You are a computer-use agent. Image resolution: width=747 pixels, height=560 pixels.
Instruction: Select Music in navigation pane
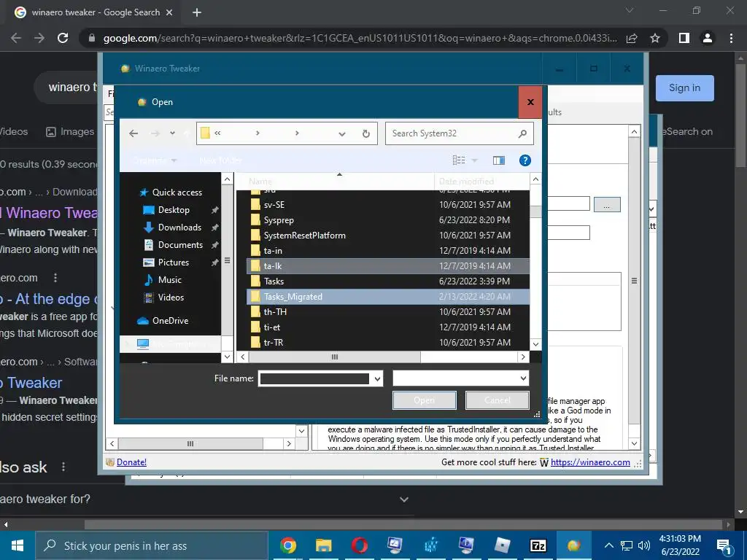pos(169,280)
